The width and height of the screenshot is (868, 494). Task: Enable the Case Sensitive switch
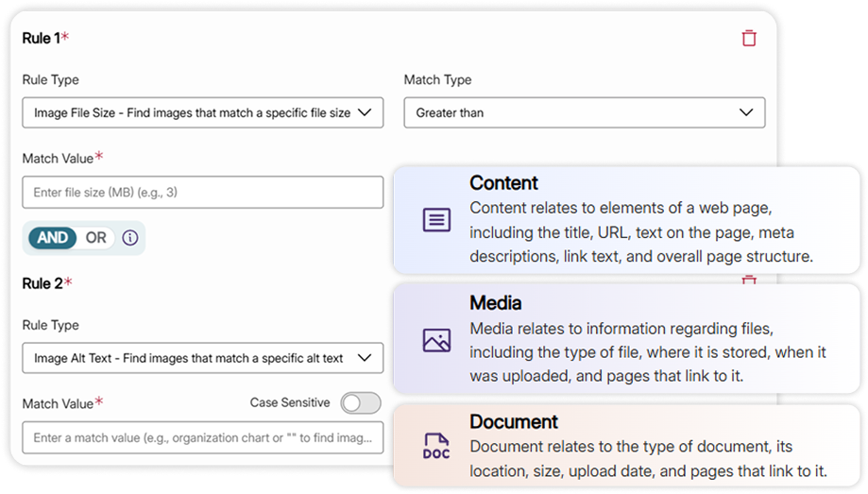click(x=361, y=403)
